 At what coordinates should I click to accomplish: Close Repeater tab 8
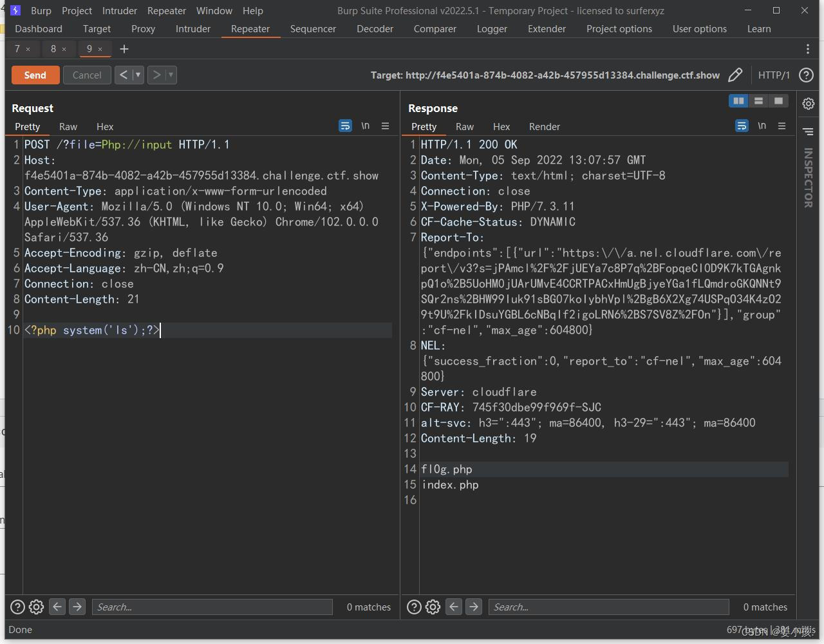tap(64, 49)
